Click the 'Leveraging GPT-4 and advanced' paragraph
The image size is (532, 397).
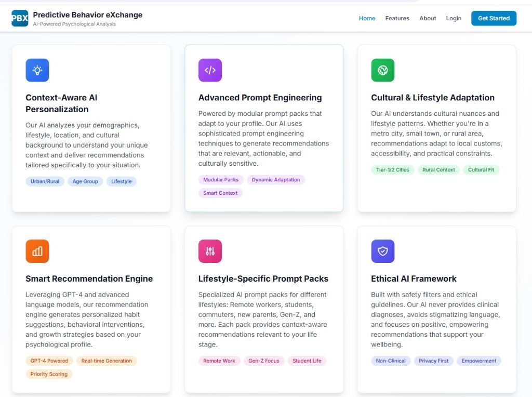[87, 319]
